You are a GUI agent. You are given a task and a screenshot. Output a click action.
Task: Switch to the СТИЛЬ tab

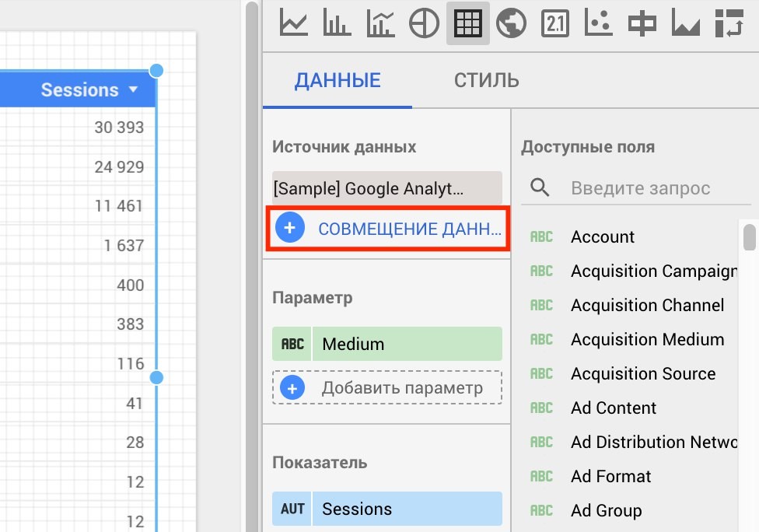click(x=486, y=79)
